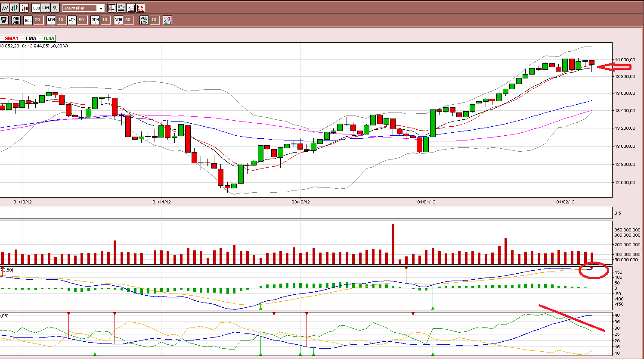Click the VOL EMA period field
The width and height of the screenshot is (644, 359).
[x=155, y=20]
